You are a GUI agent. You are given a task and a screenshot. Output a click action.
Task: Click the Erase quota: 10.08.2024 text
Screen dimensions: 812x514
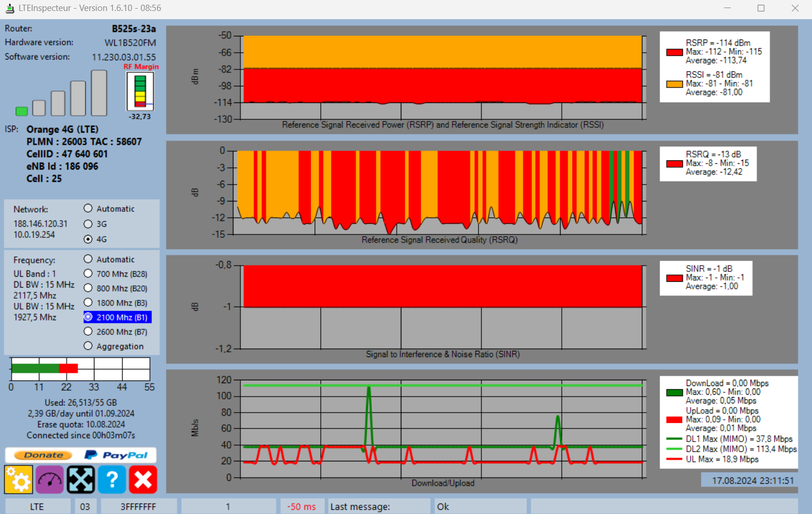point(81,424)
